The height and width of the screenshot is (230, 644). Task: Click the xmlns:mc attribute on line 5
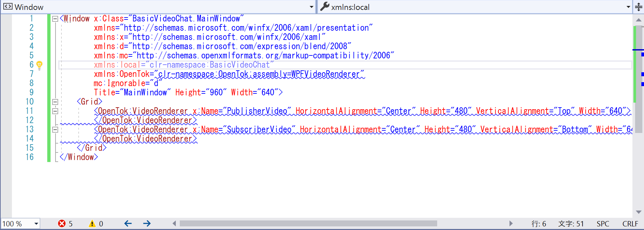(244, 56)
